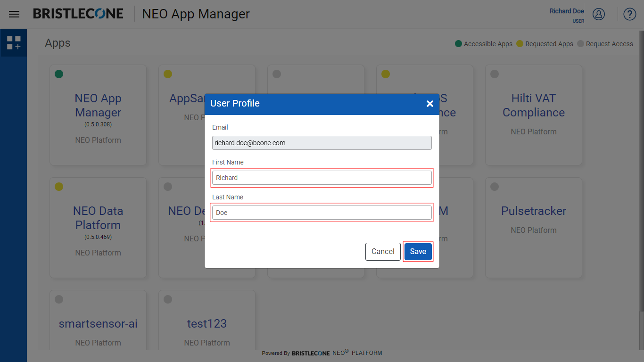Screen dimensions: 644x362
Task: Click the First Name input field
Action: 322,178
